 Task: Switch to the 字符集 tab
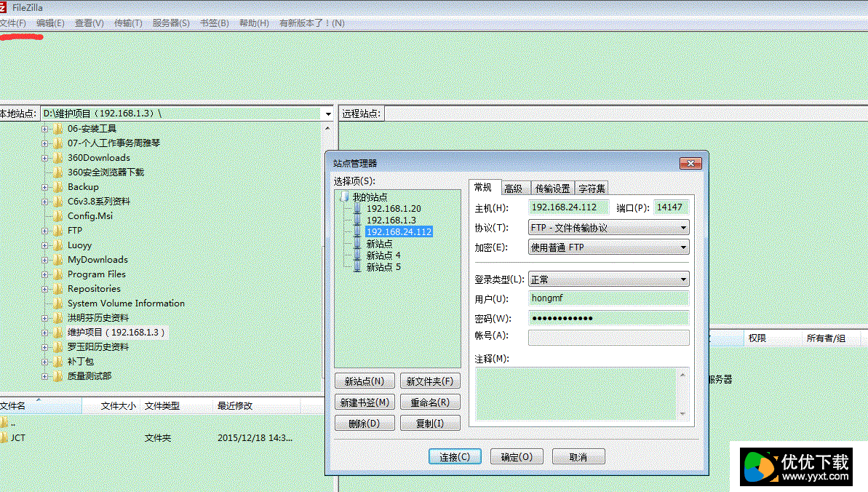pos(592,189)
